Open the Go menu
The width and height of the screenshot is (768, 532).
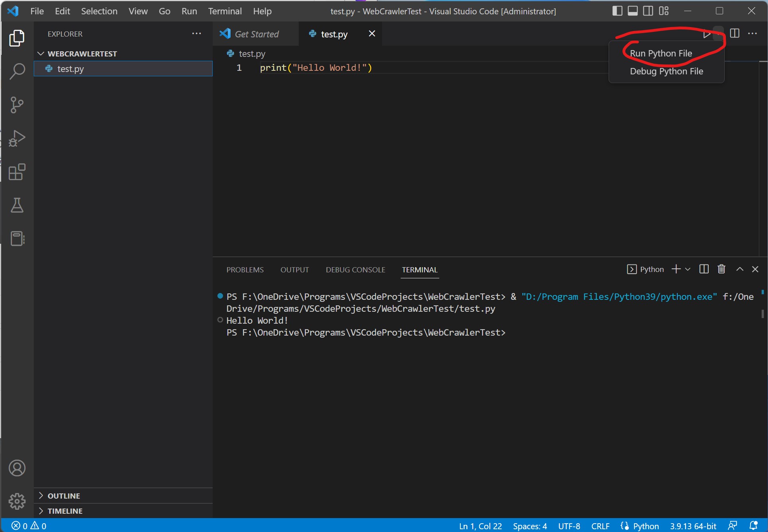165,11
